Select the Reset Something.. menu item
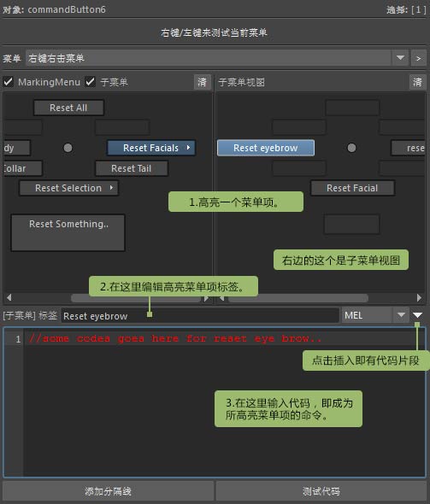The image size is (430, 504). pos(68,232)
